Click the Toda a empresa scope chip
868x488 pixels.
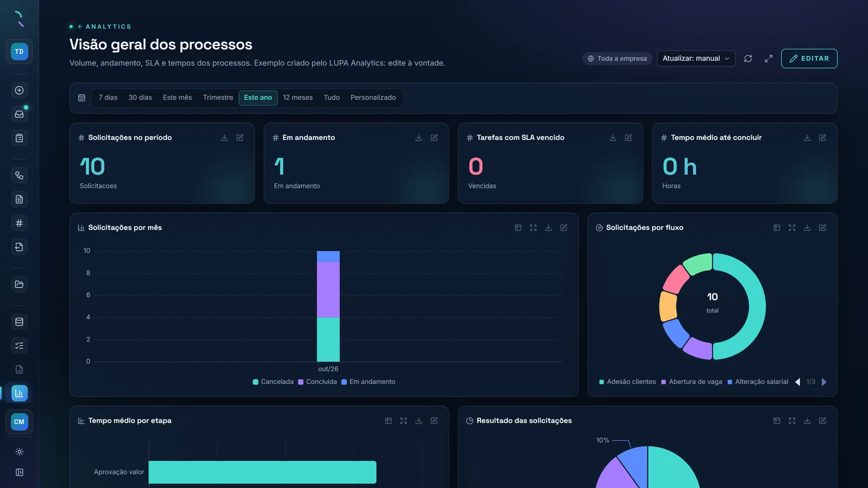tap(617, 59)
